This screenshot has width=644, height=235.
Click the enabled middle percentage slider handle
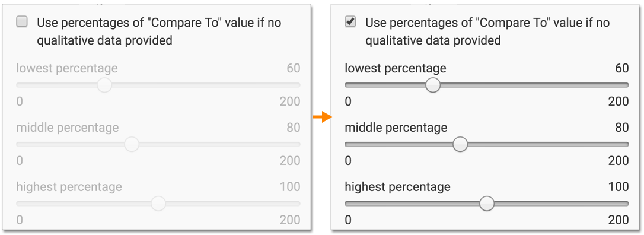click(460, 144)
